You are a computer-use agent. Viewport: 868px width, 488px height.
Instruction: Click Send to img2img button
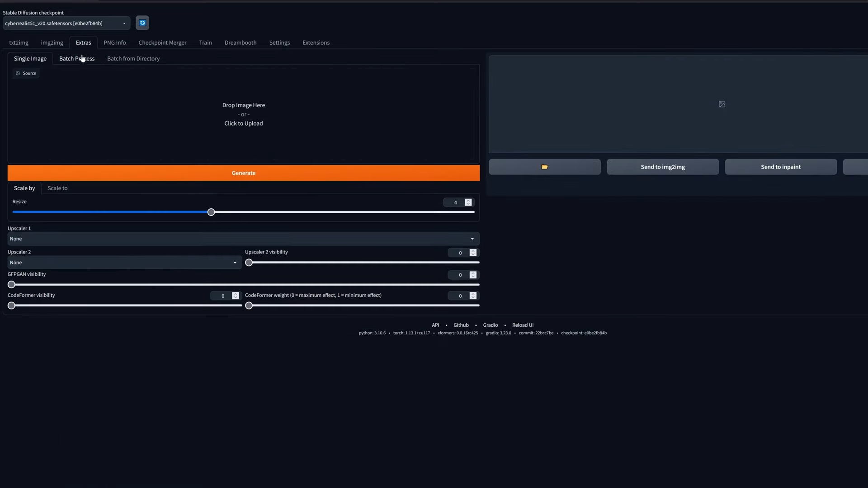point(662,167)
